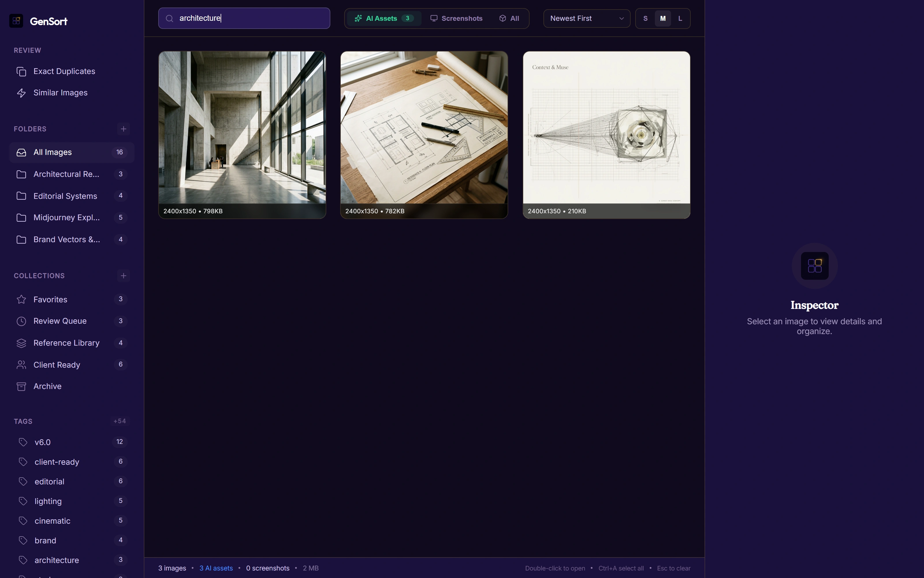Viewport: 924px width, 578px height.
Task: Open the Client Ready collection
Action: (72, 365)
